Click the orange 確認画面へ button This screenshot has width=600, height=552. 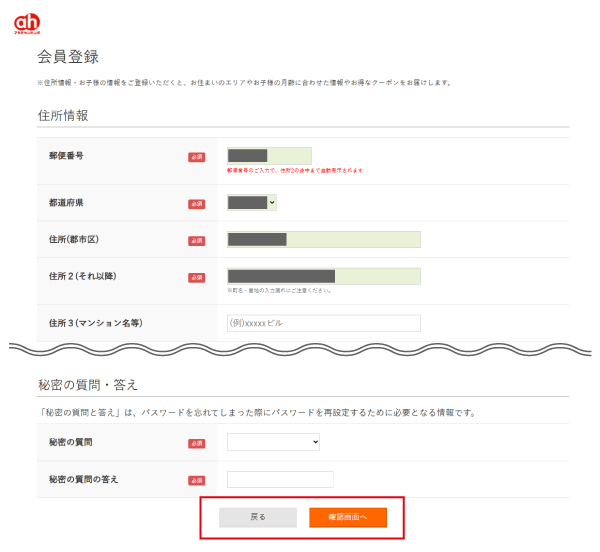[348, 517]
